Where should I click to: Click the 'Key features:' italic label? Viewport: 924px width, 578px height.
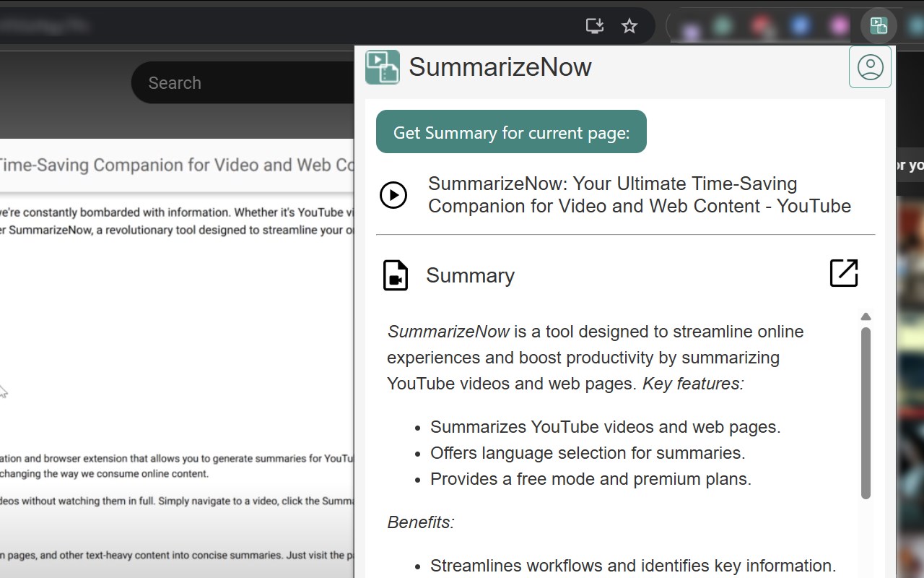tap(693, 384)
